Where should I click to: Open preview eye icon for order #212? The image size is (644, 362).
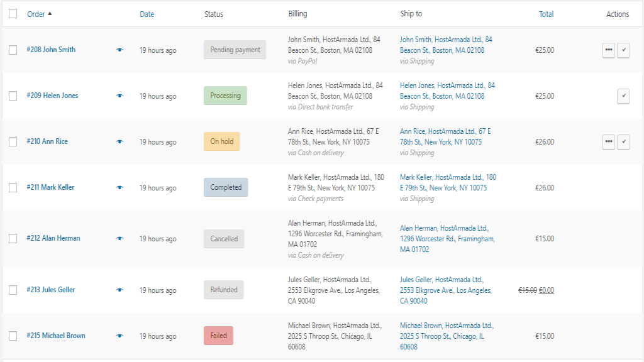(x=120, y=239)
